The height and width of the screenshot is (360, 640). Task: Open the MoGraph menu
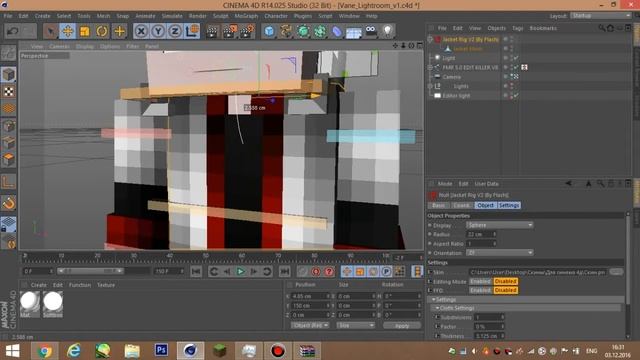click(x=246, y=16)
